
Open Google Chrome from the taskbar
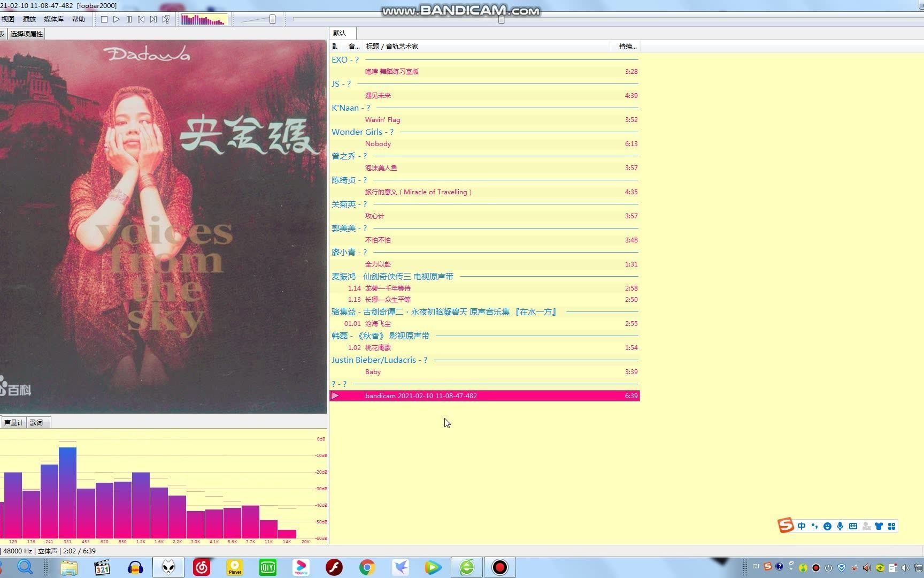pos(367,567)
